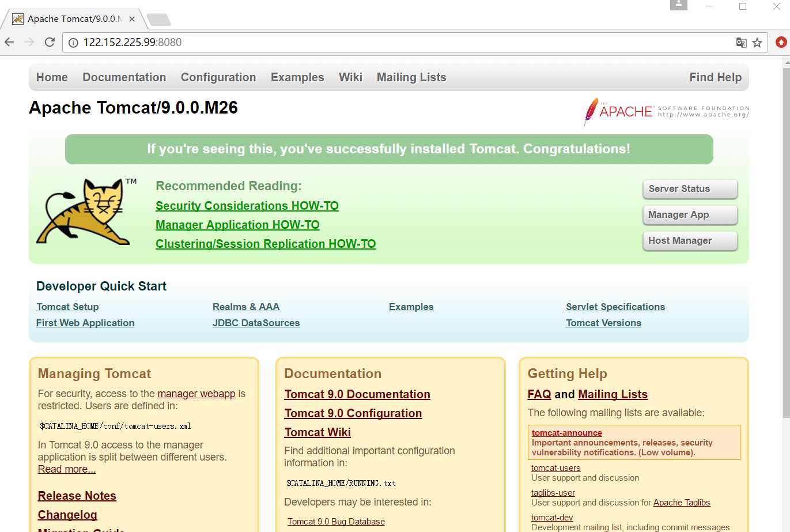
Task: Click the Apache Tomcat/9.0.0.M26 heading
Action: (133, 108)
